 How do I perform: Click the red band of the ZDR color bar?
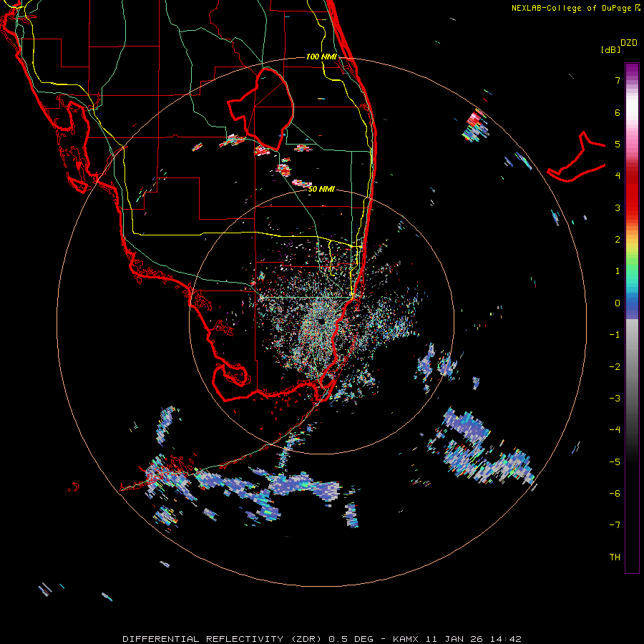[632, 193]
